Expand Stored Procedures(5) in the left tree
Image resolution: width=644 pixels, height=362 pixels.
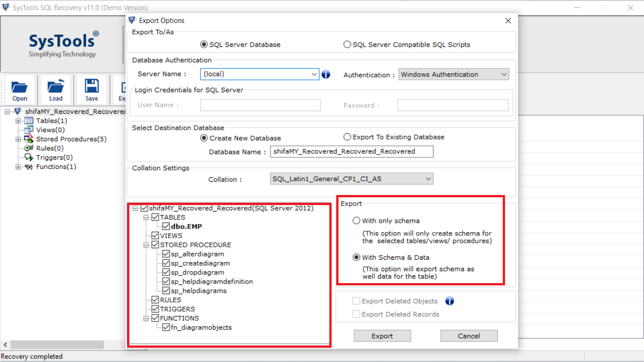click(18, 139)
